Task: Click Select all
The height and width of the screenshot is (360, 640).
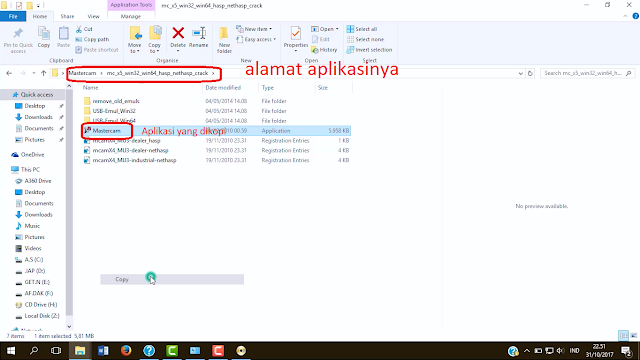Action: click(362, 29)
